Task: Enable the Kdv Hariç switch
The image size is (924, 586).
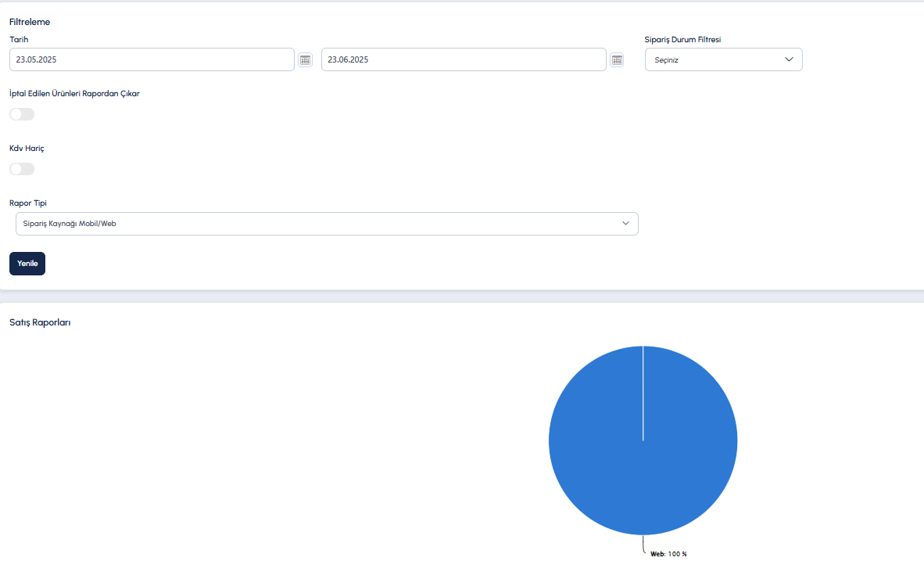Action: coord(22,169)
